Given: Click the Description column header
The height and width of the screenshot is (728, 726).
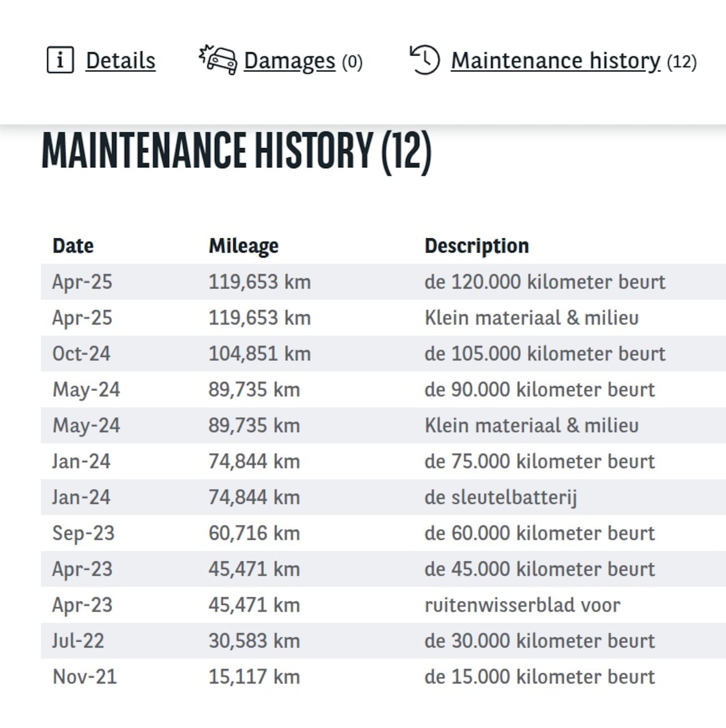Looking at the screenshot, I should click(x=476, y=246).
